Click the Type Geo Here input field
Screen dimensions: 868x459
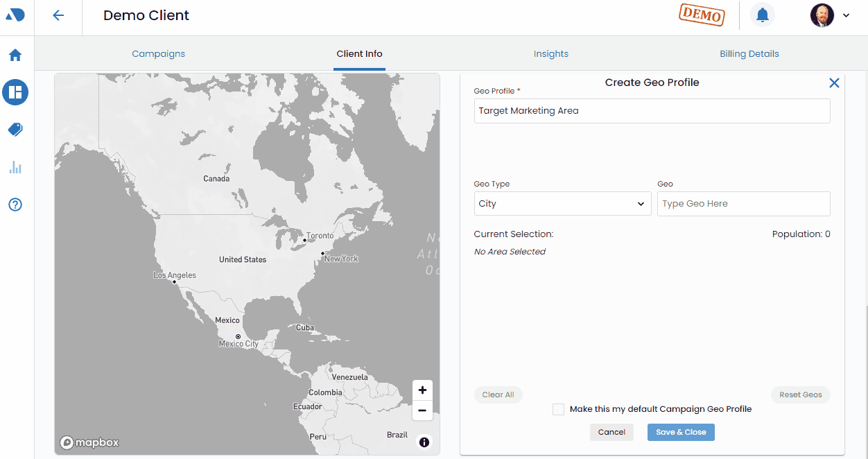(x=743, y=204)
